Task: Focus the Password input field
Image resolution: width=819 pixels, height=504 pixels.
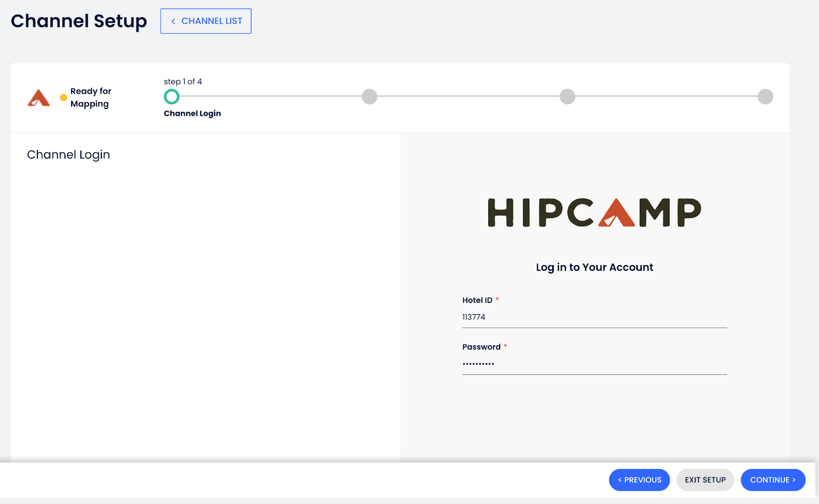Action: click(594, 364)
